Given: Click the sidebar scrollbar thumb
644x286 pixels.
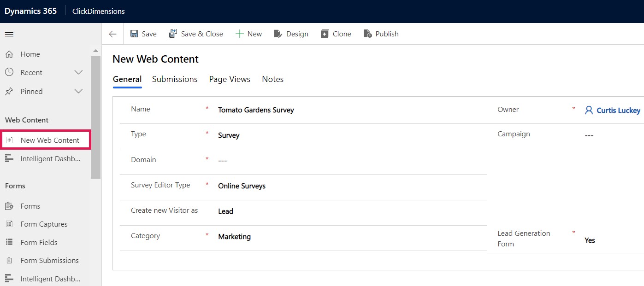Looking at the screenshot, I should [95, 117].
